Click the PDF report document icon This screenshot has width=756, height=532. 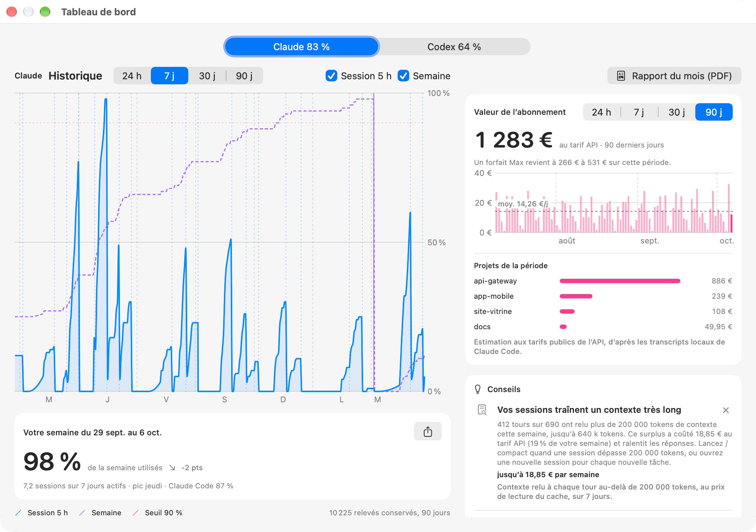621,76
